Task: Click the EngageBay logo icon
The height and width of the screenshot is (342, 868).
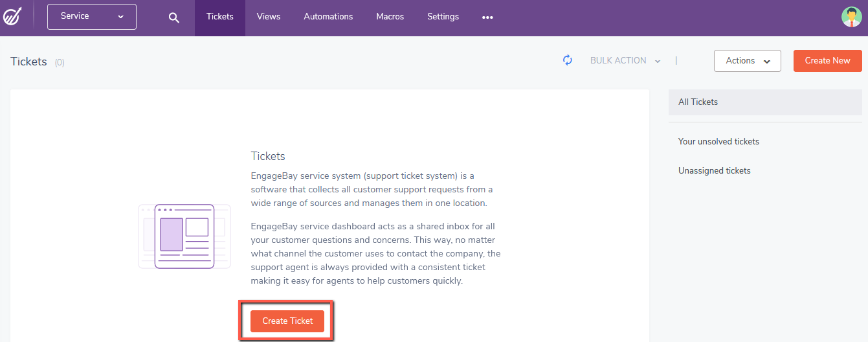Action: pos(13,17)
